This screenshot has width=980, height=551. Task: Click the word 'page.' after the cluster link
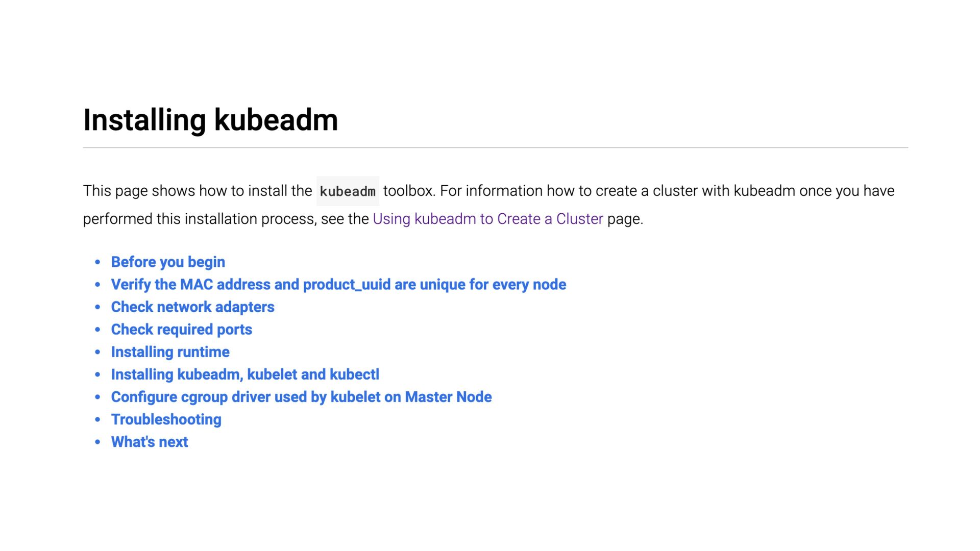(x=625, y=219)
